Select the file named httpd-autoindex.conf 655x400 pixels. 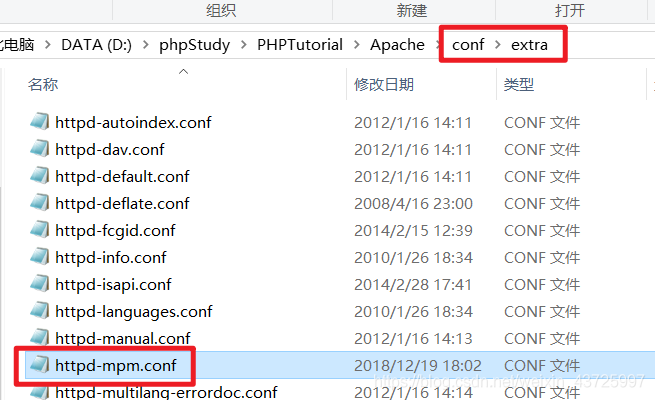coord(133,122)
